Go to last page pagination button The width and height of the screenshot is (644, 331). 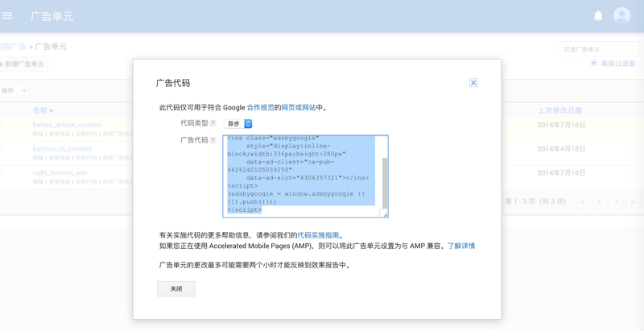(634, 201)
